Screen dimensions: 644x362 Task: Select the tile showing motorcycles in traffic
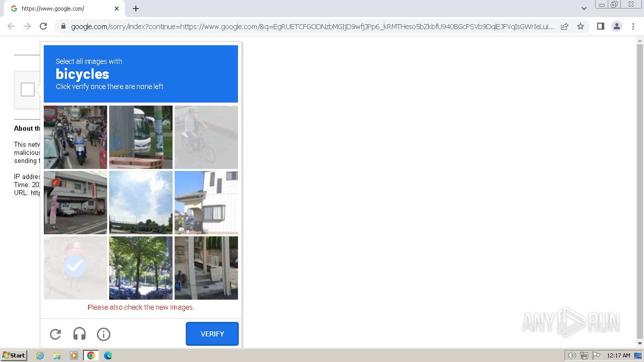click(75, 137)
